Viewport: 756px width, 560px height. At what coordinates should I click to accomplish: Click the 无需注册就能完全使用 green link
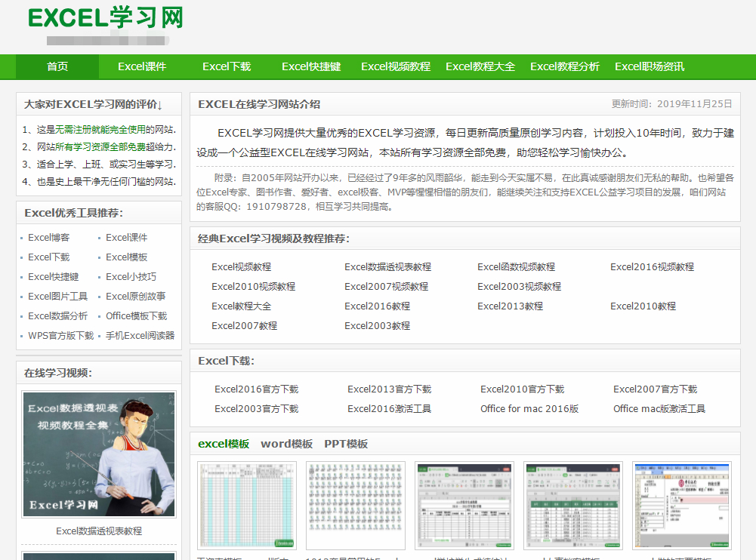(100, 130)
